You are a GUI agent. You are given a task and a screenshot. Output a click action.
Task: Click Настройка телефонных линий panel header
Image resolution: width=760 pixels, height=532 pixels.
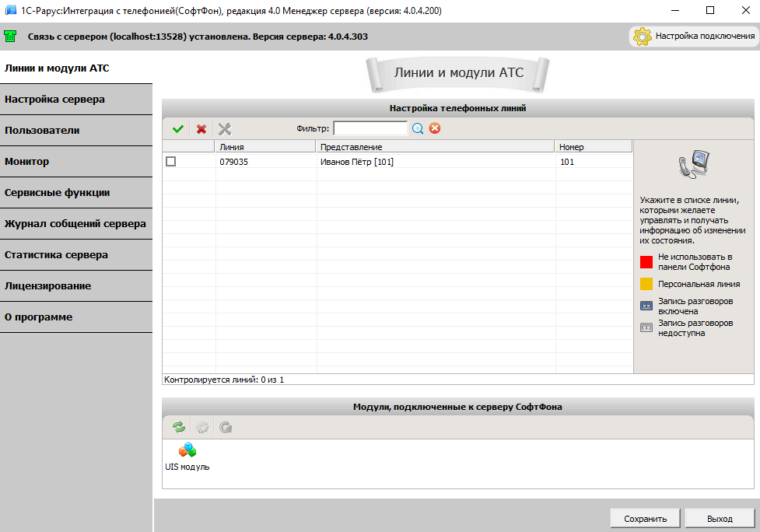tap(457, 108)
